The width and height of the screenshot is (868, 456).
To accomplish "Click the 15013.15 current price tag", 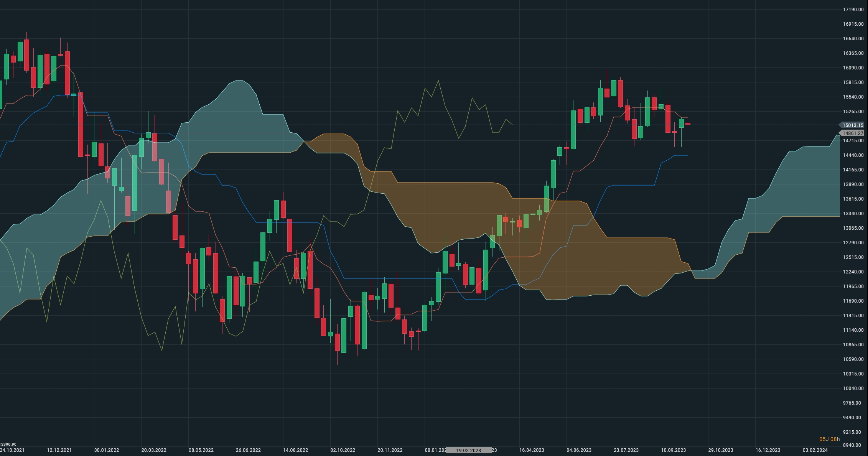I will click(853, 125).
